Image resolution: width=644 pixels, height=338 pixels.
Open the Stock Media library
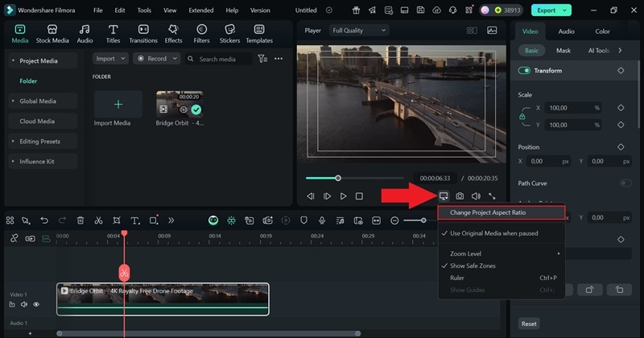(52, 34)
